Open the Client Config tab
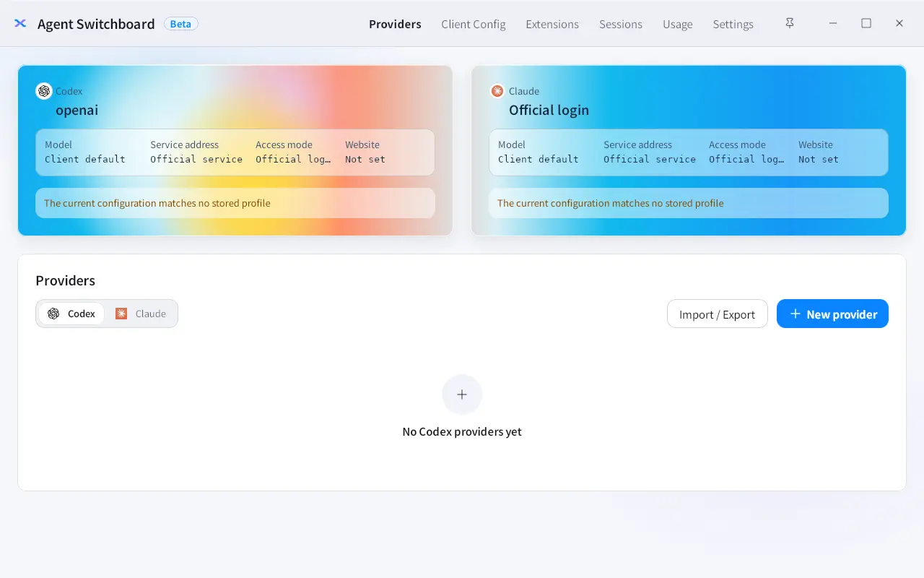Image resolution: width=924 pixels, height=578 pixels. click(474, 24)
